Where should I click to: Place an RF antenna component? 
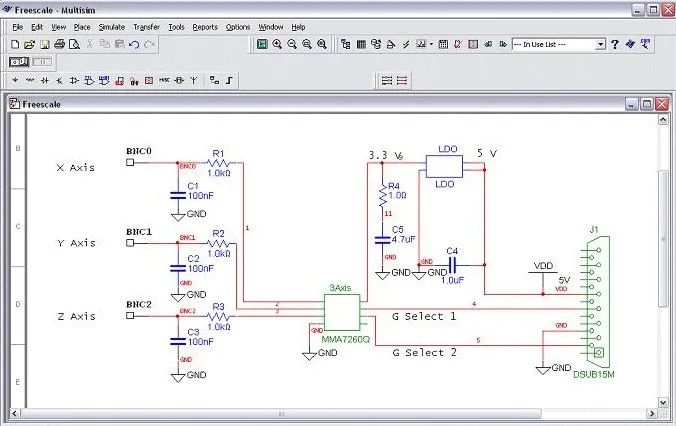tap(194, 80)
